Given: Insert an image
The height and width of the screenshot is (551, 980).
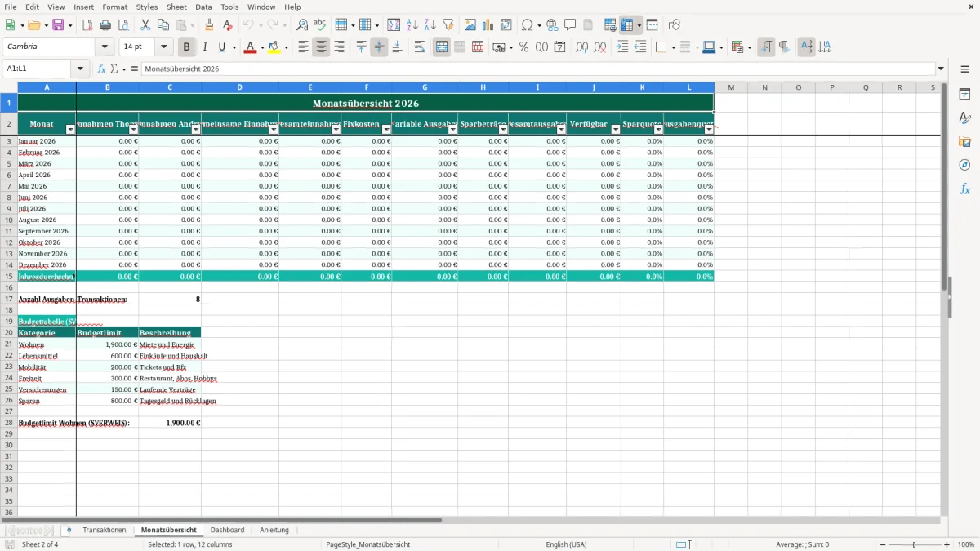Looking at the screenshot, I should pos(470,25).
